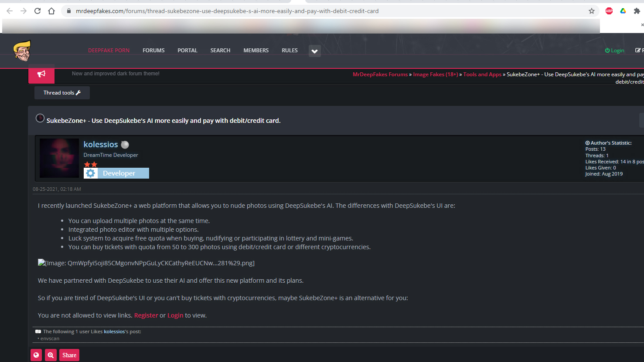Click the 'Posts: 13' statistic
This screenshot has height=362, width=644.
tap(595, 149)
